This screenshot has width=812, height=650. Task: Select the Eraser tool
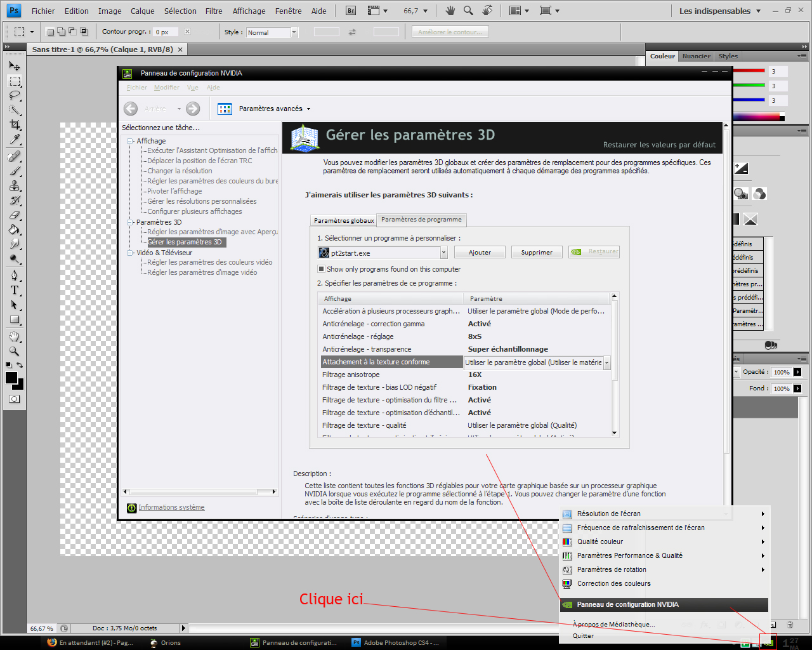[14, 215]
